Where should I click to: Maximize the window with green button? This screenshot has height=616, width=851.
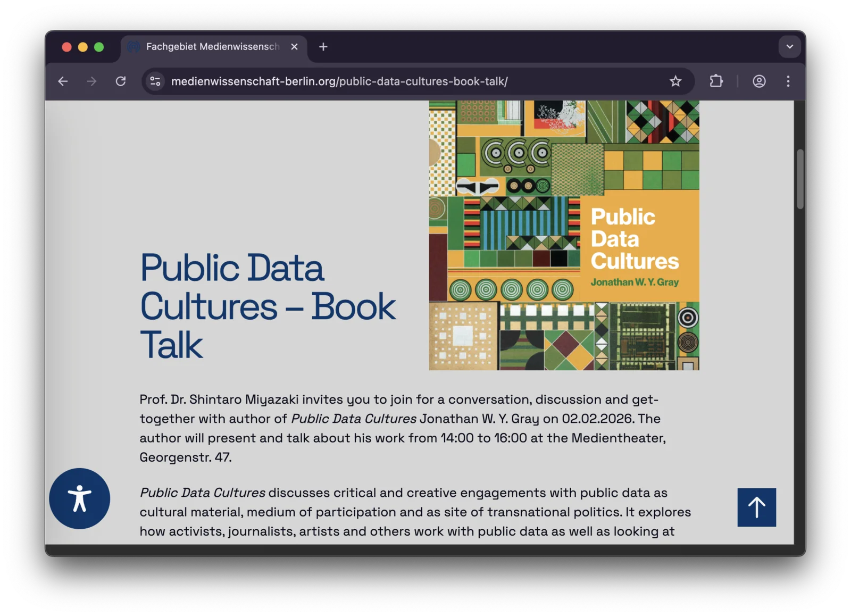(99, 47)
